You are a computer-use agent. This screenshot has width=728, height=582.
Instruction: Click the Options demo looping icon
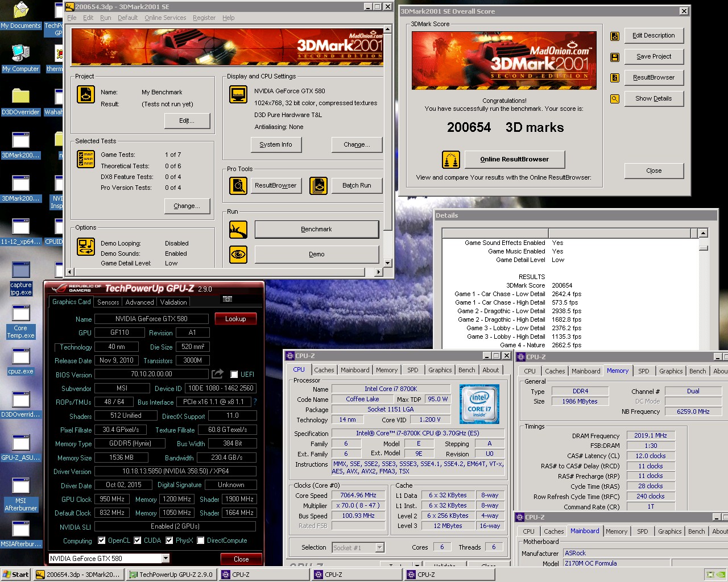pyautogui.click(x=86, y=247)
